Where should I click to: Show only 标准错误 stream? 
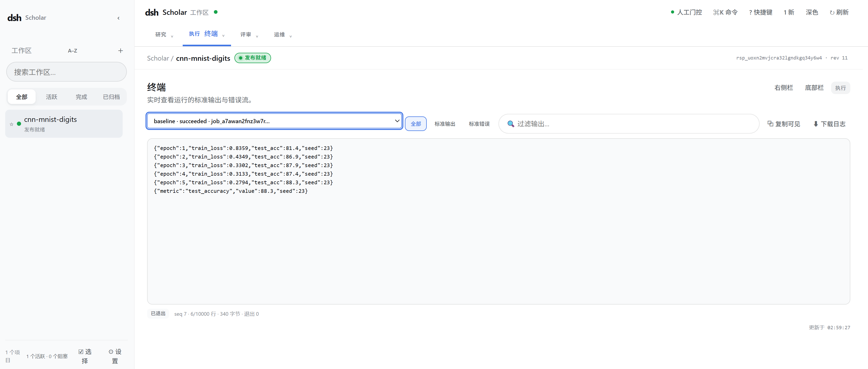[479, 124]
